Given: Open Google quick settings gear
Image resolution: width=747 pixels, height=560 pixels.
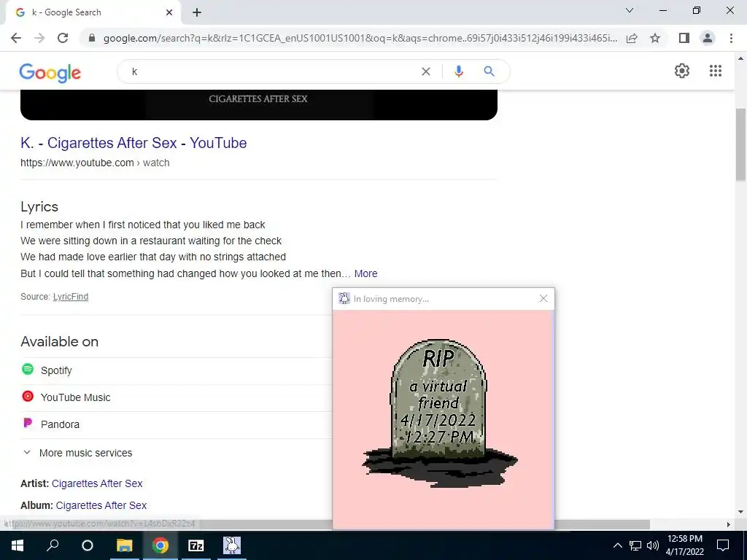Looking at the screenshot, I should point(682,71).
